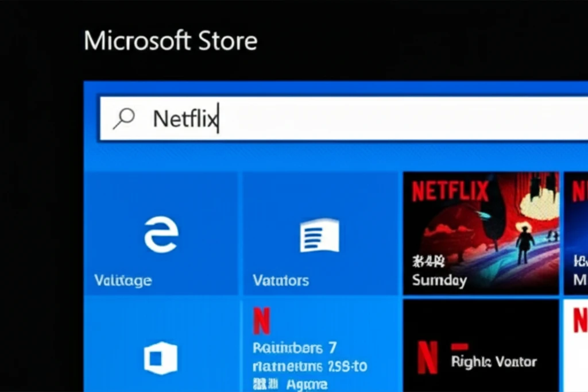
Task: Click the Raiinbers 7 text line
Action: coord(295,348)
